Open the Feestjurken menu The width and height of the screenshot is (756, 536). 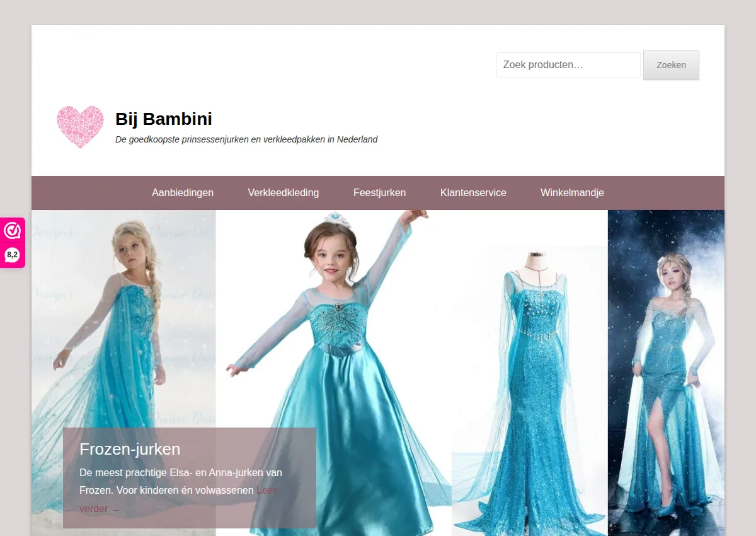[380, 193]
